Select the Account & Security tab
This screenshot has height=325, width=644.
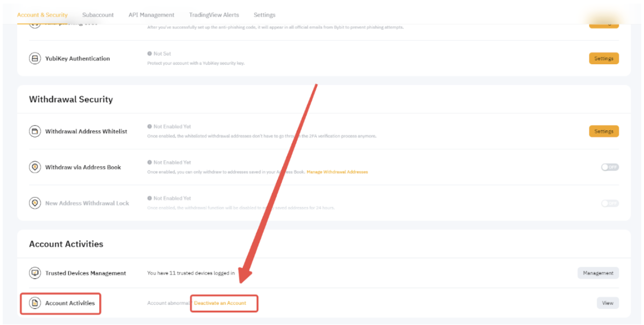42,15
